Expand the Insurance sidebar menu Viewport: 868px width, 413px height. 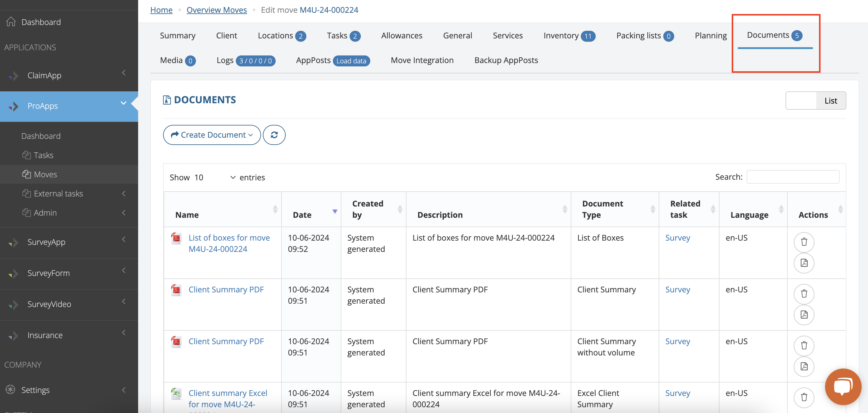[124, 332]
